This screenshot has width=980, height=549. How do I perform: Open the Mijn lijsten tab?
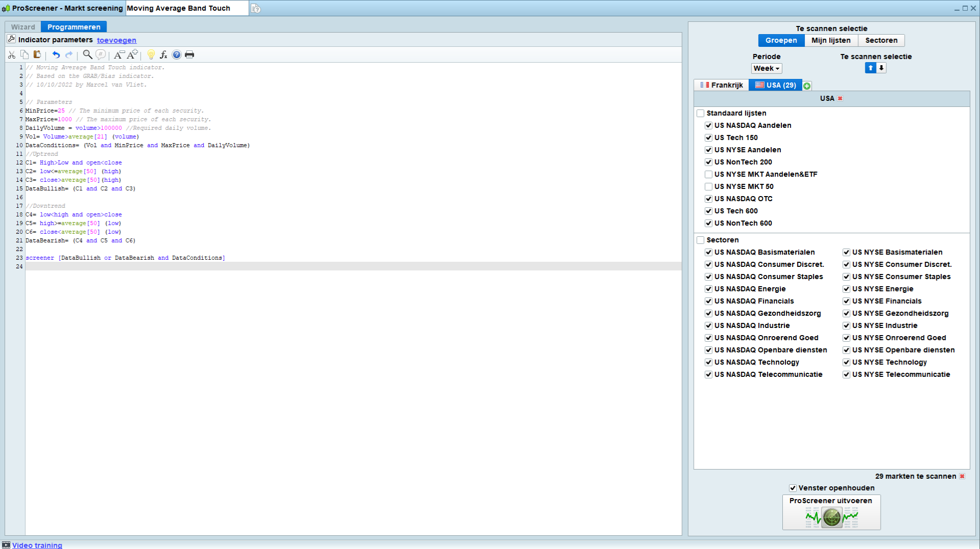(831, 40)
